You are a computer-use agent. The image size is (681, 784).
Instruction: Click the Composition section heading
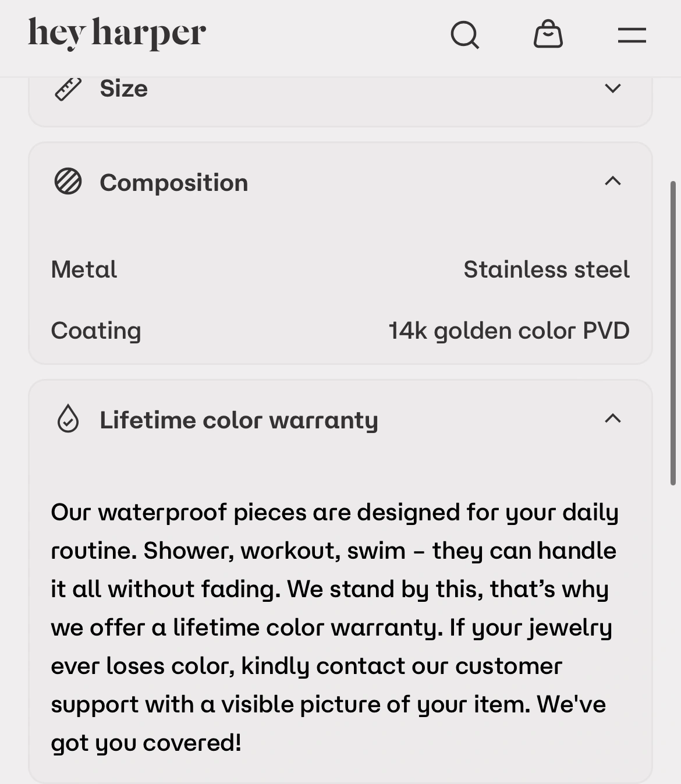tap(173, 183)
